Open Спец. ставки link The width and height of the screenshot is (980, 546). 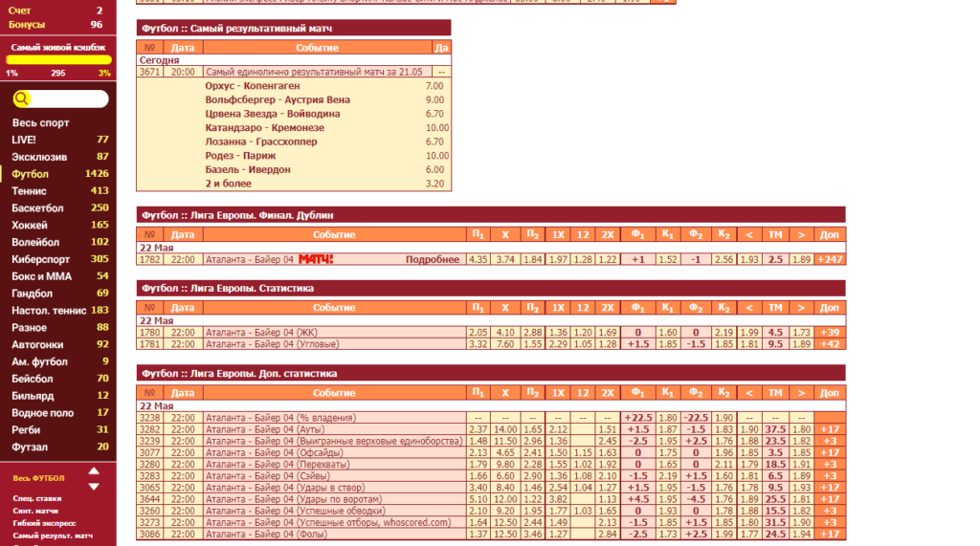37,498
